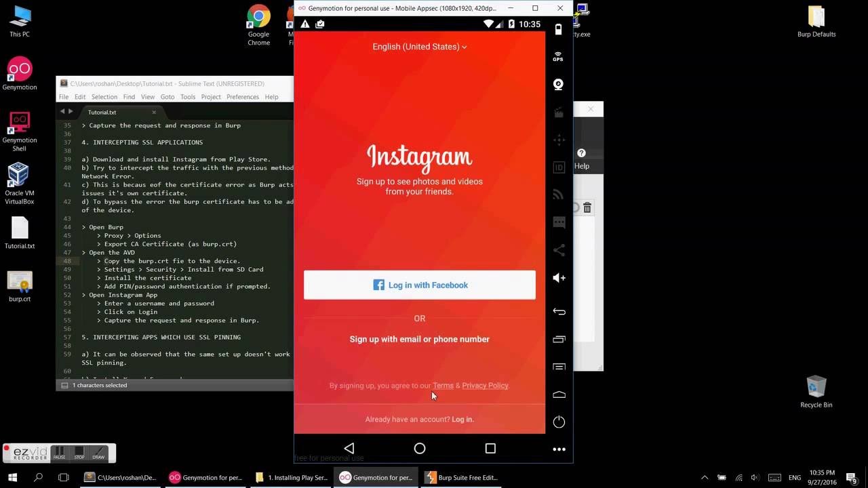Click the ezvid Stop button
The width and height of the screenshot is (868, 488).
79,453
